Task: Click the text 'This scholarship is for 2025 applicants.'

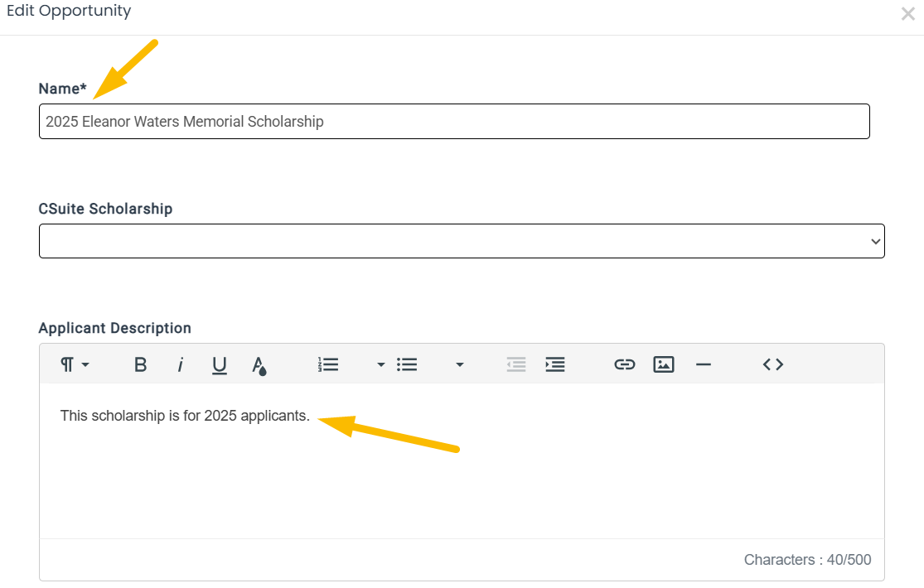Action: pyautogui.click(x=185, y=416)
